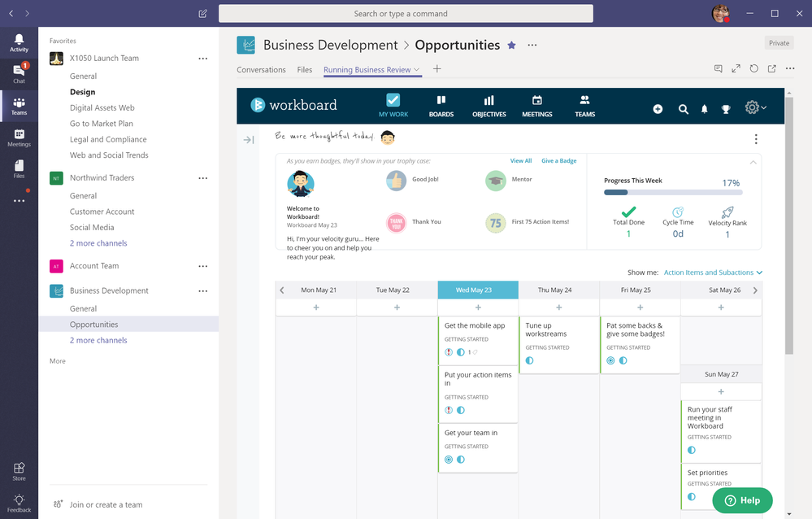Open Workboard notifications bell
The image size is (812, 519).
[704, 109]
